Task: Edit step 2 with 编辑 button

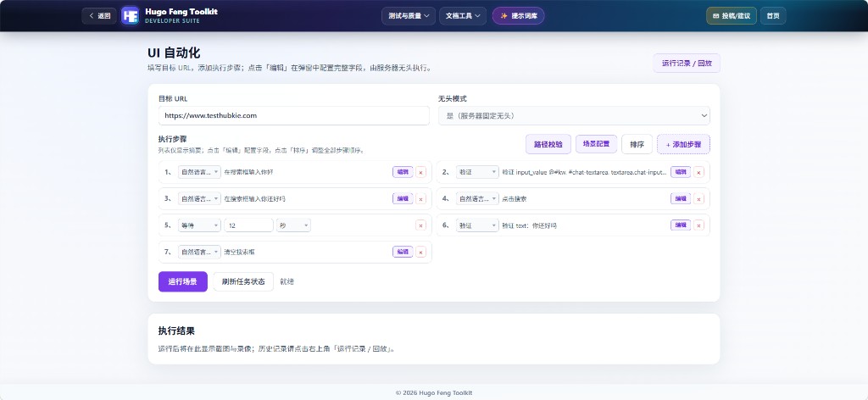Action: tap(681, 172)
